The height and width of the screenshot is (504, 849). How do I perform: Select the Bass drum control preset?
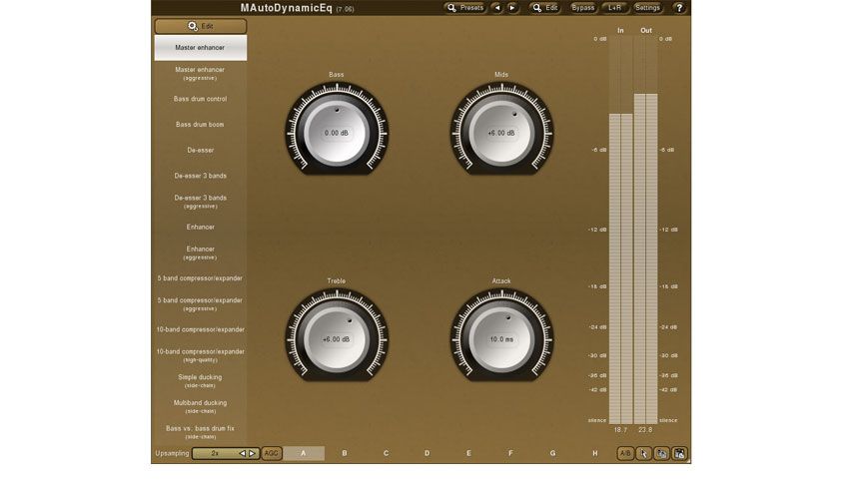coord(201,99)
